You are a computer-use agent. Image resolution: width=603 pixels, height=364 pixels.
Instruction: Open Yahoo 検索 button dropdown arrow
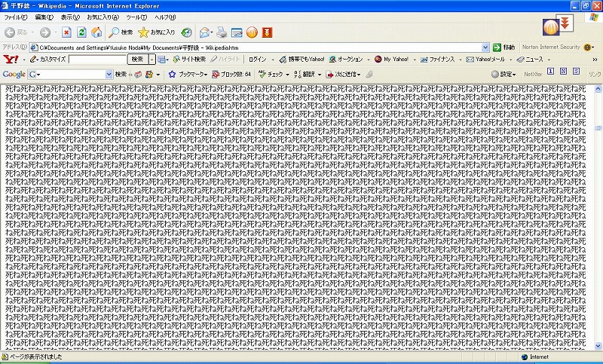(152, 60)
